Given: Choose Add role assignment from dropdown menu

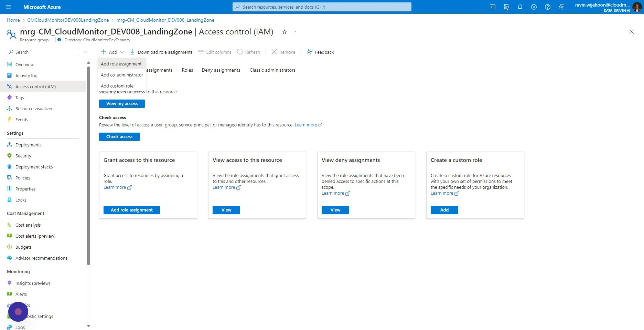Looking at the screenshot, I should [121, 64].
